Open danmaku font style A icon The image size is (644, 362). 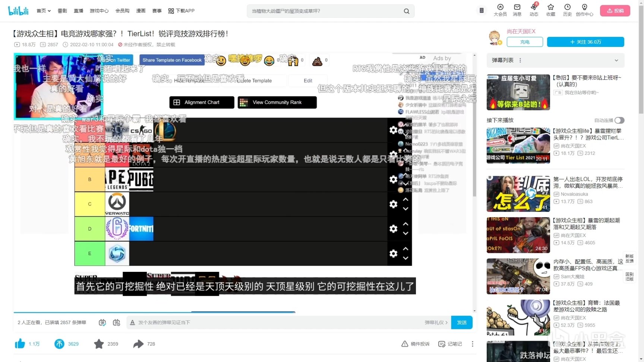pyautogui.click(x=132, y=323)
